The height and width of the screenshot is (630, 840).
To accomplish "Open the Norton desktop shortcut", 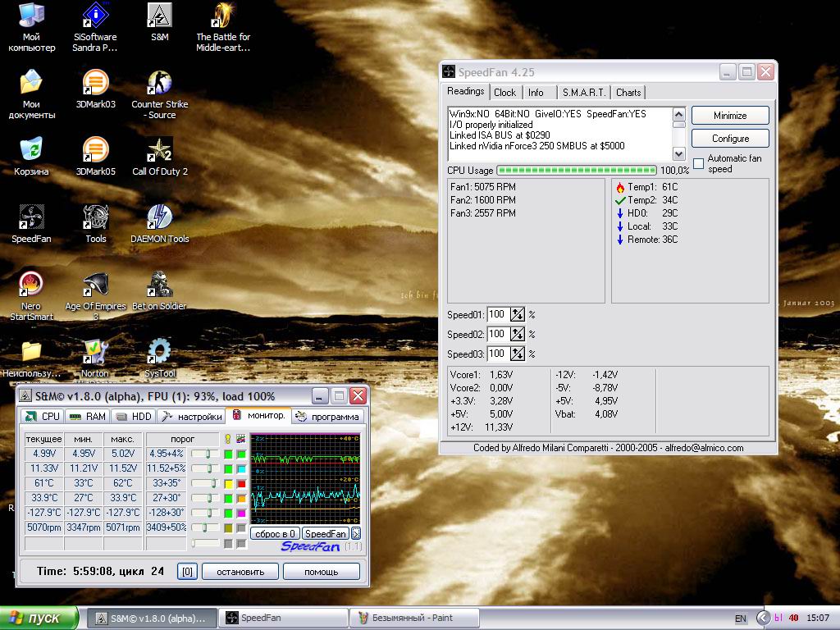I will pyautogui.click(x=95, y=358).
